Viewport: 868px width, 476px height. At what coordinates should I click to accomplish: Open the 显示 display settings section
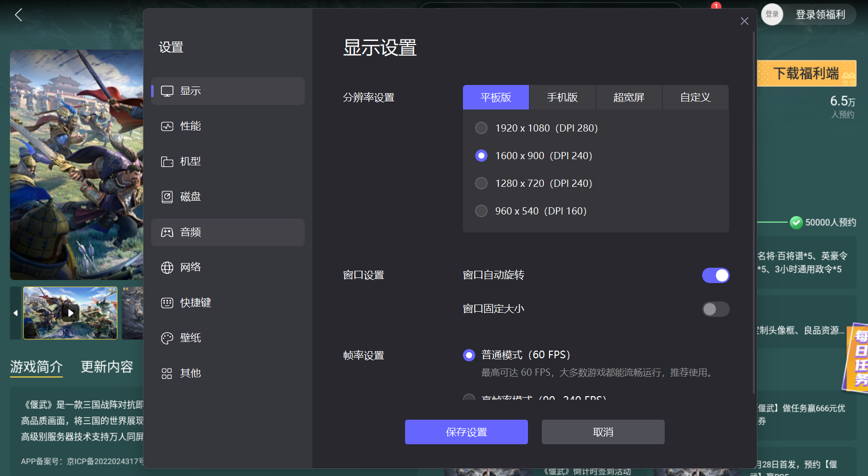(x=228, y=91)
